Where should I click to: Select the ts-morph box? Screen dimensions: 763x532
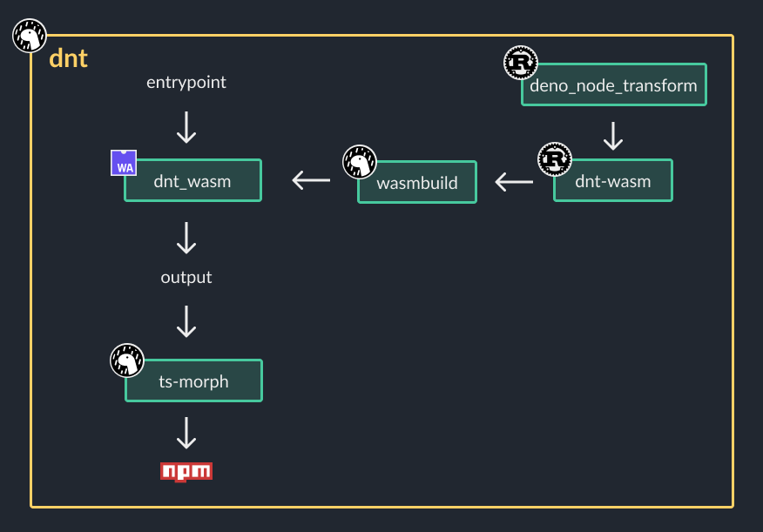pos(193,380)
